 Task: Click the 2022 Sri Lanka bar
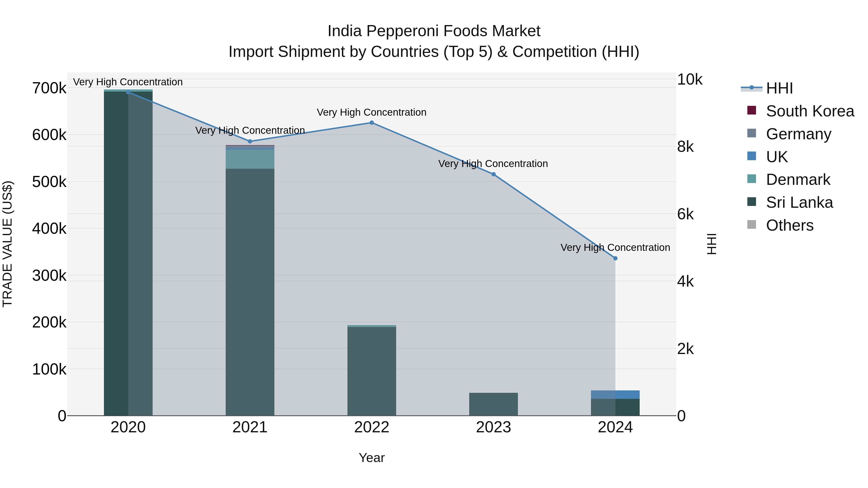[x=372, y=371]
